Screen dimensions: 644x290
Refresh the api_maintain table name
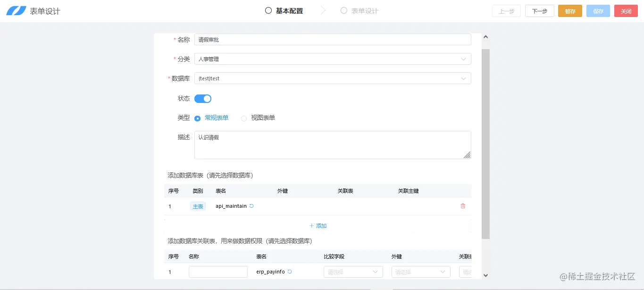pos(251,206)
